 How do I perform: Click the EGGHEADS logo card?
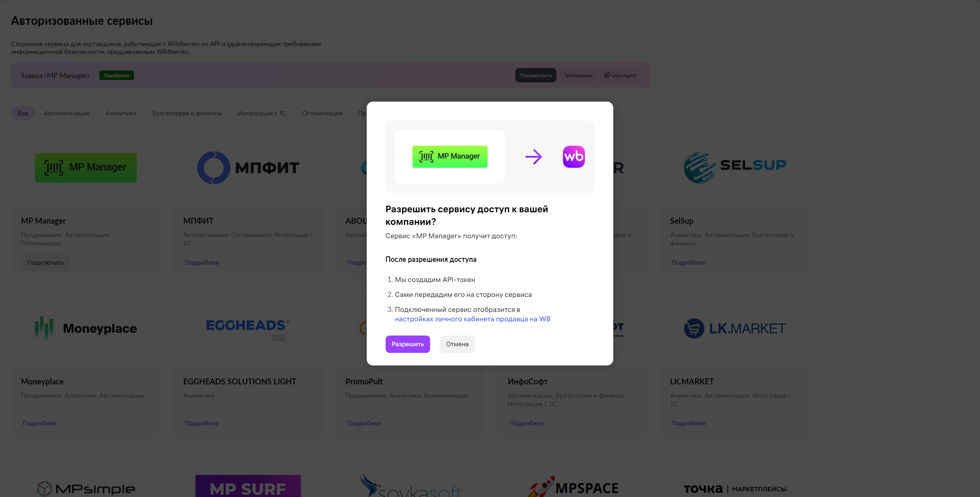[248, 329]
